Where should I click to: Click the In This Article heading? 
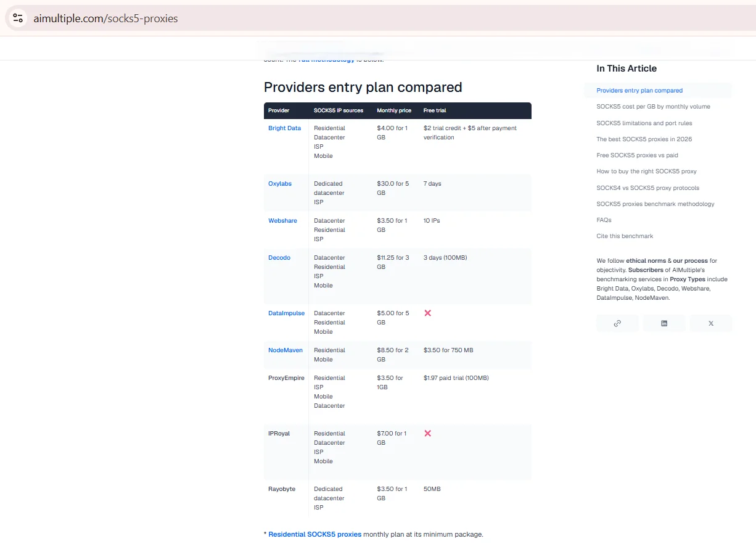[627, 68]
